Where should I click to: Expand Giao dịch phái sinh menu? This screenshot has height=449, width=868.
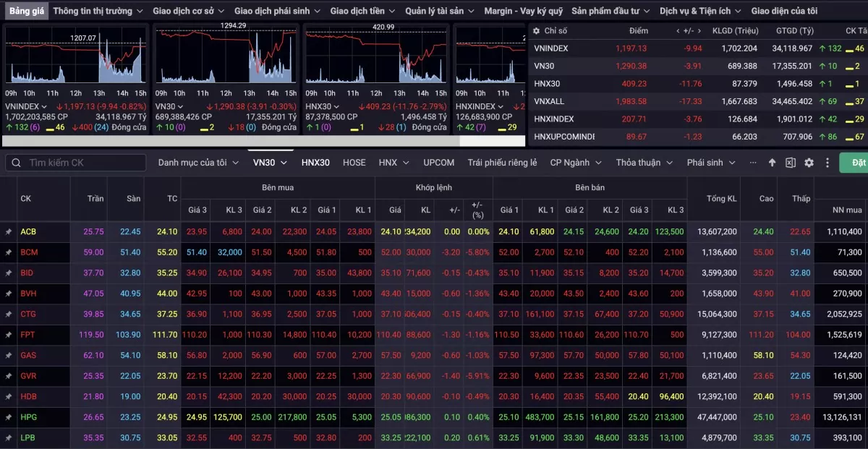coord(277,11)
